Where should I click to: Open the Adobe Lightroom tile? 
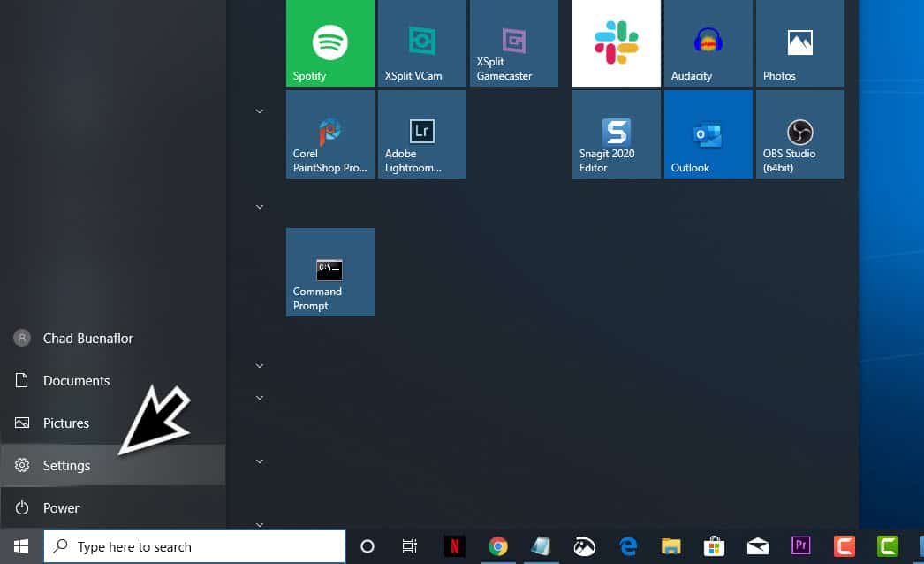(422, 134)
